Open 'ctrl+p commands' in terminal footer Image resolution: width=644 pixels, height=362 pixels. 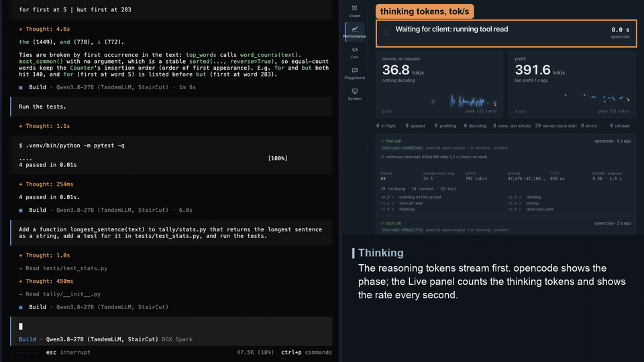[307, 352]
